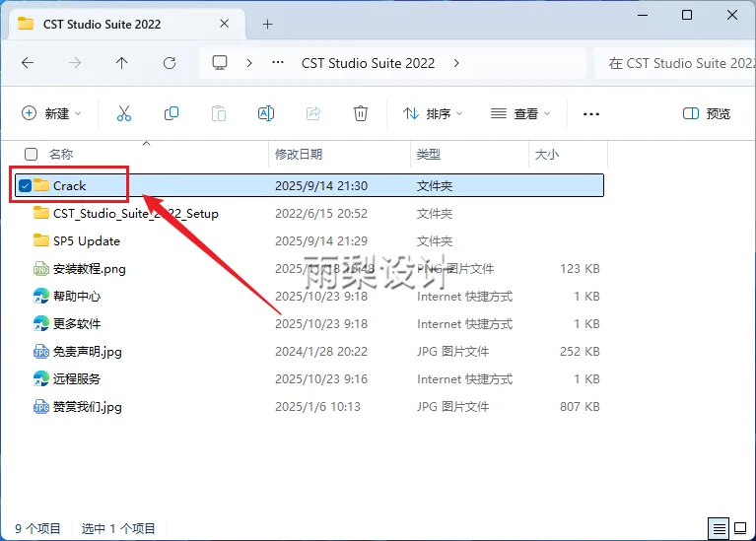The height and width of the screenshot is (541, 756).
Task: Click the Crack folder name
Action: [x=69, y=185]
